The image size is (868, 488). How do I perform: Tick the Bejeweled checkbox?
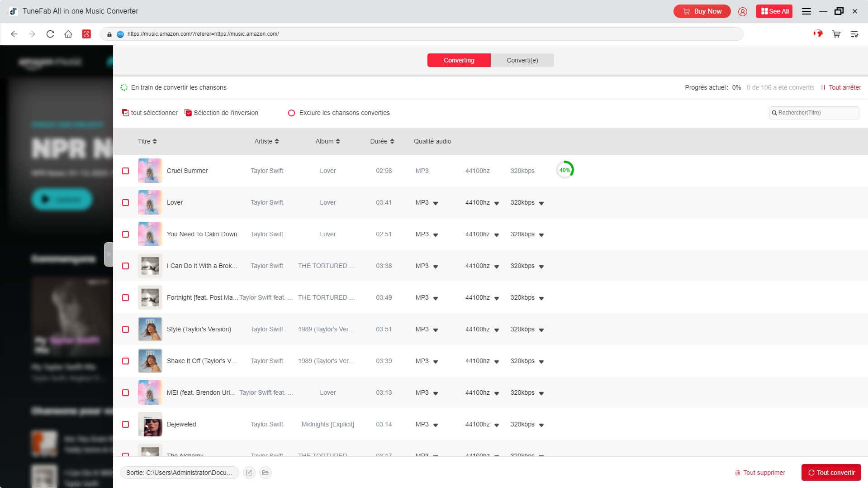126,424
